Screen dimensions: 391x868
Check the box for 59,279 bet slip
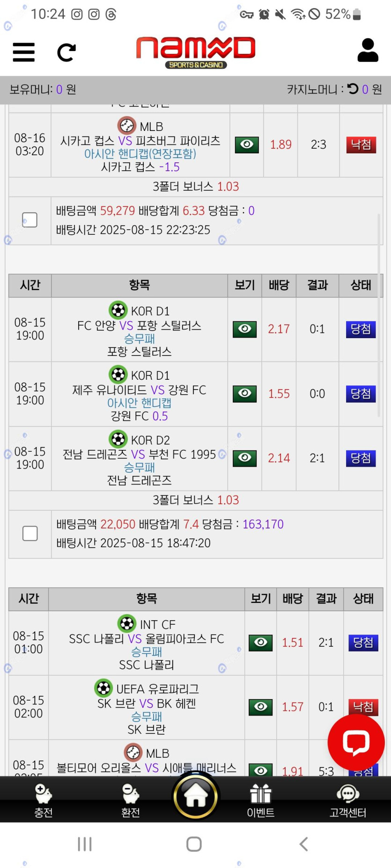(30, 220)
